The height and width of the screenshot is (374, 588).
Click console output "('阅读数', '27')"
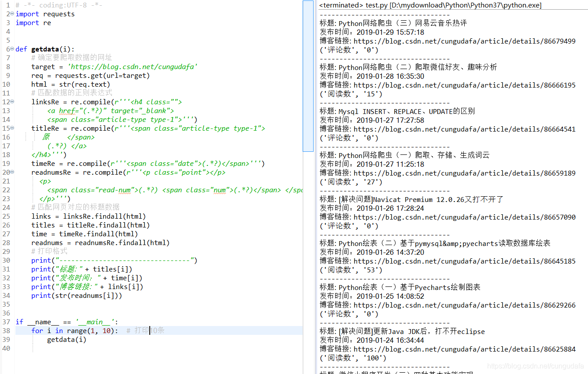(x=351, y=182)
